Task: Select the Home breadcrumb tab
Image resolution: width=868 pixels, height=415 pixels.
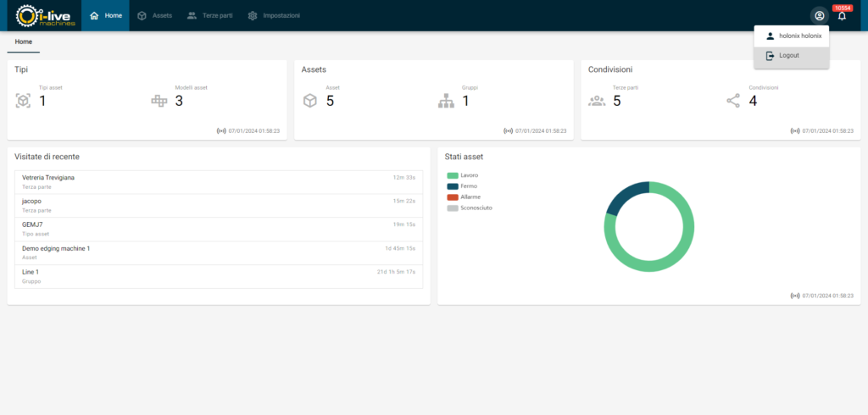Action: coord(23,41)
